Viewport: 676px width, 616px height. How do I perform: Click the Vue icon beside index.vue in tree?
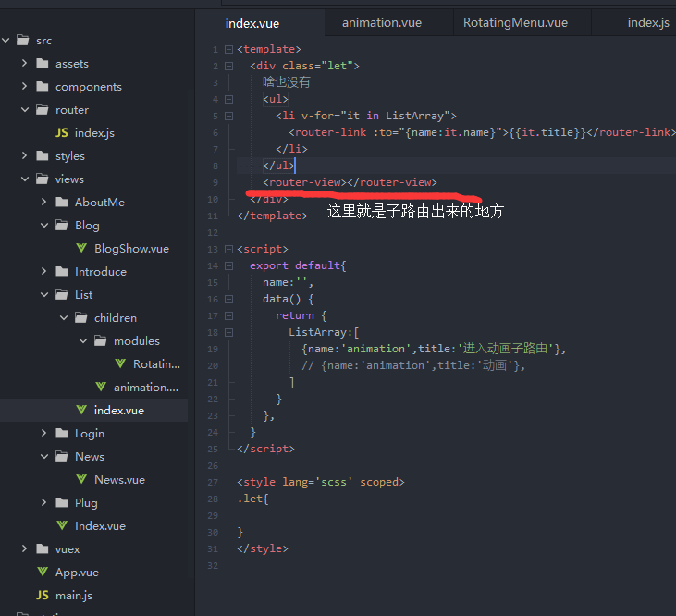tap(81, 410)
